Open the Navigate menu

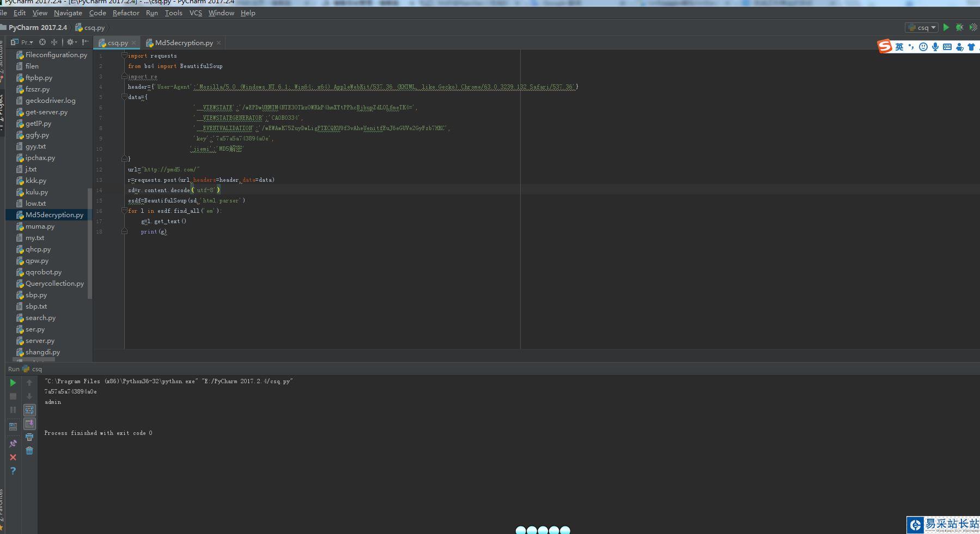(x=68, y=13)
